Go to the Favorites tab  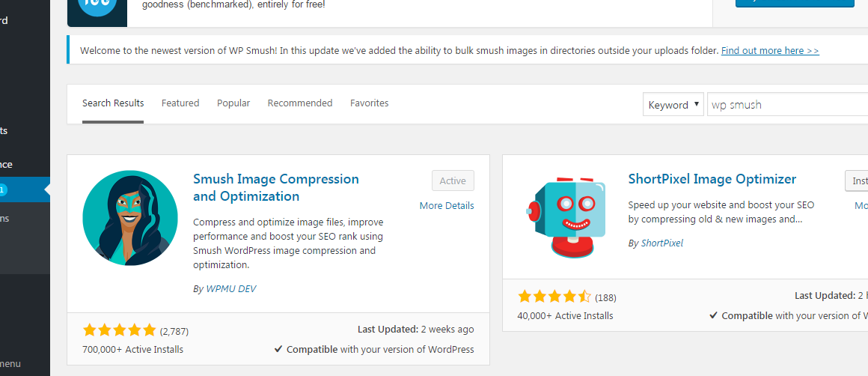(369, 103)
